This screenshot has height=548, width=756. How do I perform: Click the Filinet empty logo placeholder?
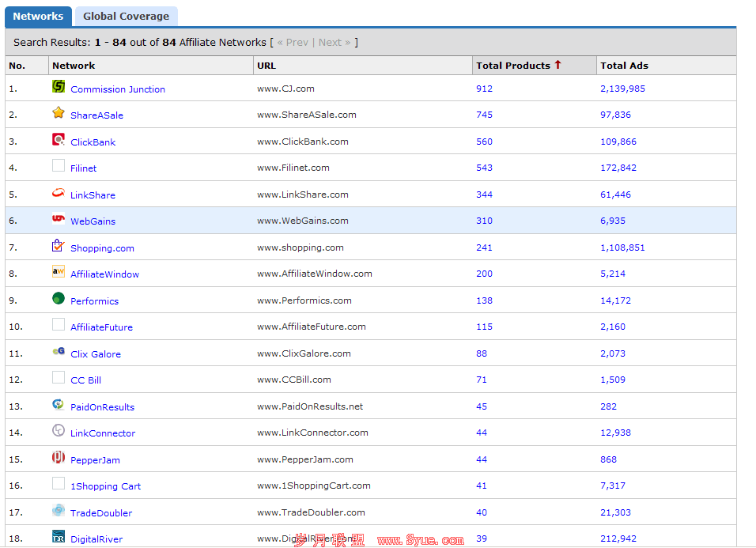59,166
